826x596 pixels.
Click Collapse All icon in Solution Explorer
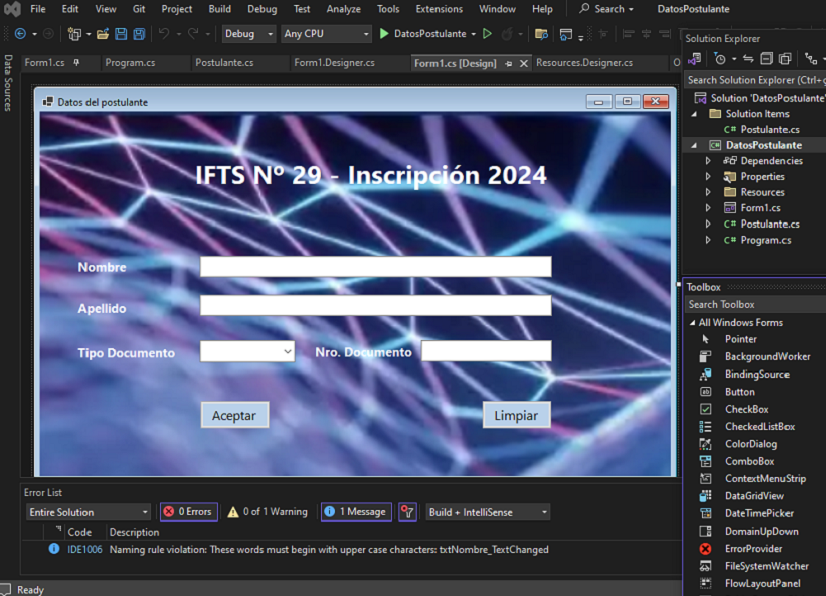pyautogui.click(x=766, y=59)
